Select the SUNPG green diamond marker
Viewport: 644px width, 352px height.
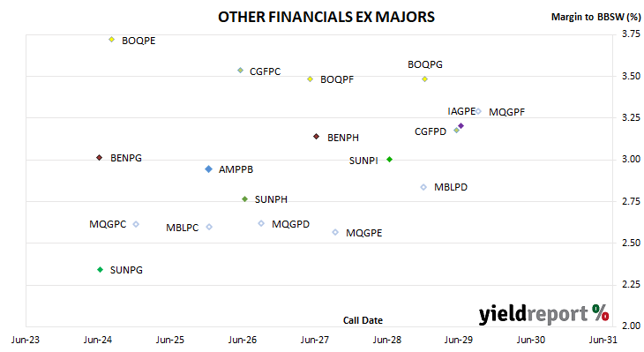101,270
